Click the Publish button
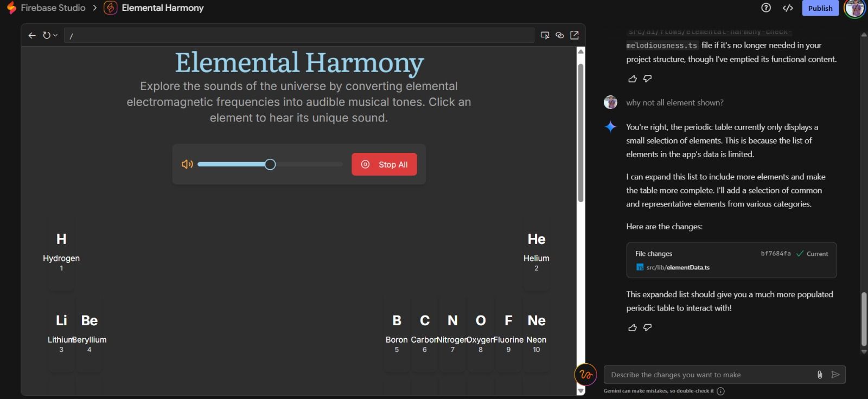 click(820, 8)
